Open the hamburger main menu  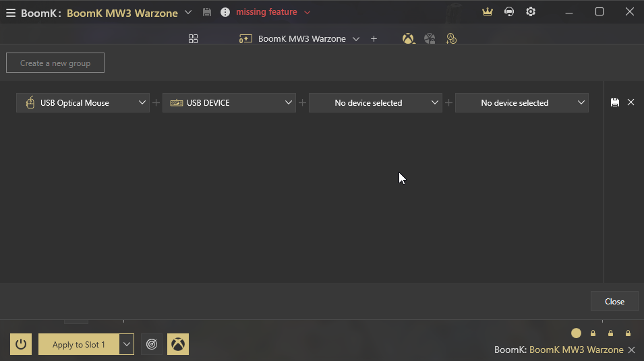(x=11, y=13)
